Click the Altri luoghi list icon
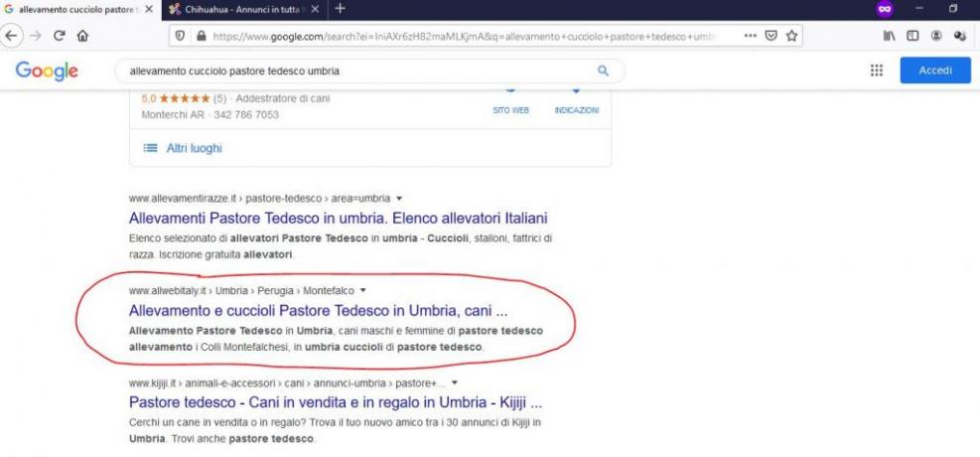This screenshot has width=980, height=457. [150, 148]
